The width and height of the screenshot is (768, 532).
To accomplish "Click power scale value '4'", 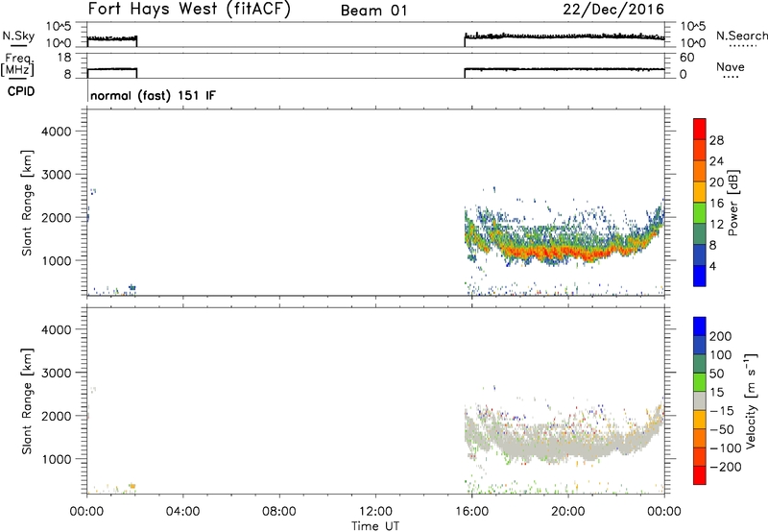I will tap(712, 266).
